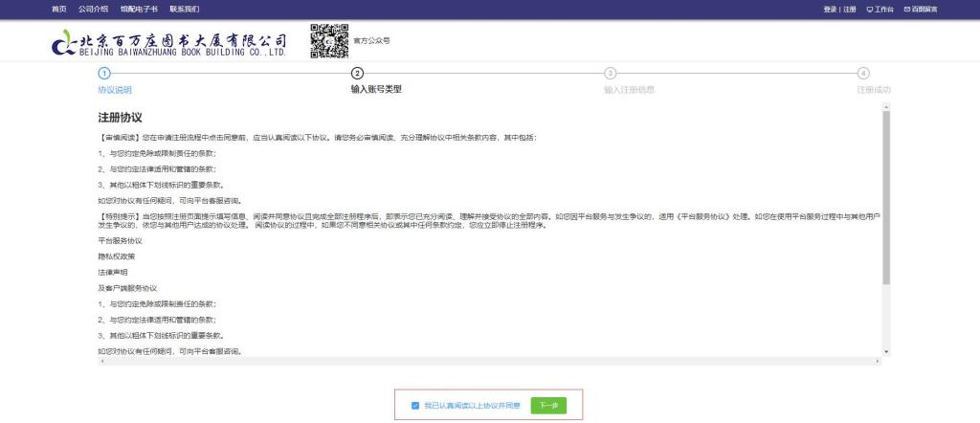Click the 协议说明 step label
This screenshot has width=980, height=423.
pyautogui.click(x=114, y=90)
